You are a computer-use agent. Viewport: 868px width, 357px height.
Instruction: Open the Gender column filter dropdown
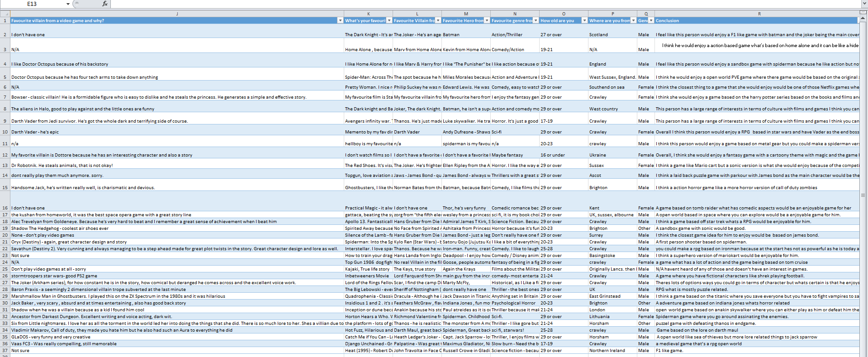(x=651, y=21)
